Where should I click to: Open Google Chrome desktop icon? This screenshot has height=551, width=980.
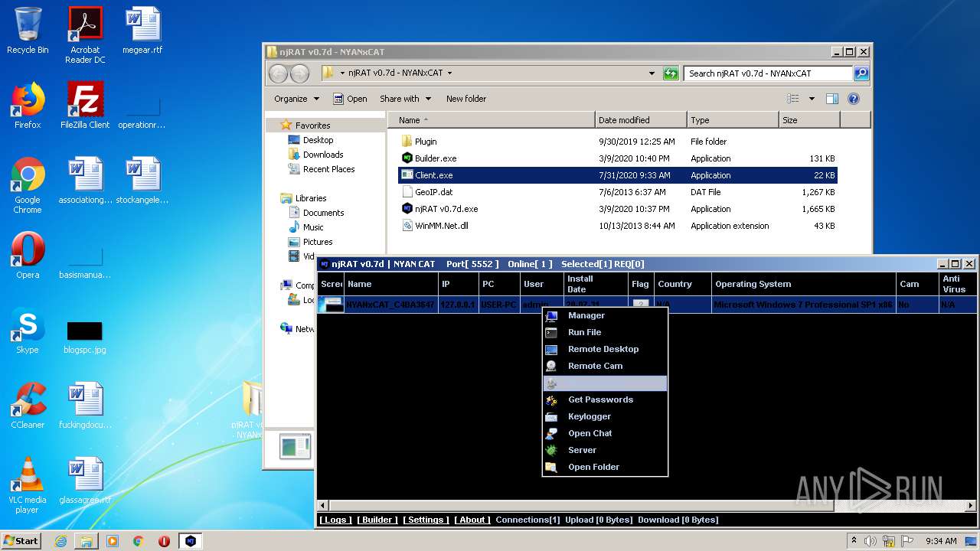click(x=28, y=185)
